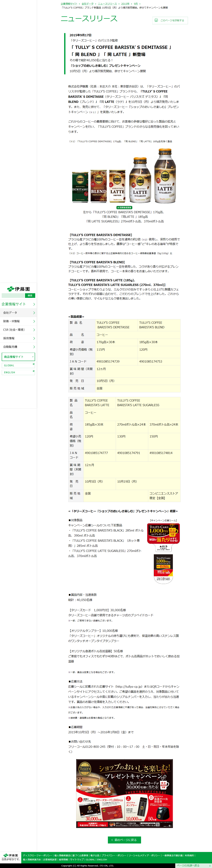
Task: Switch to the ENGLISH site in the sidebar
Action: (x=19, y=372)
